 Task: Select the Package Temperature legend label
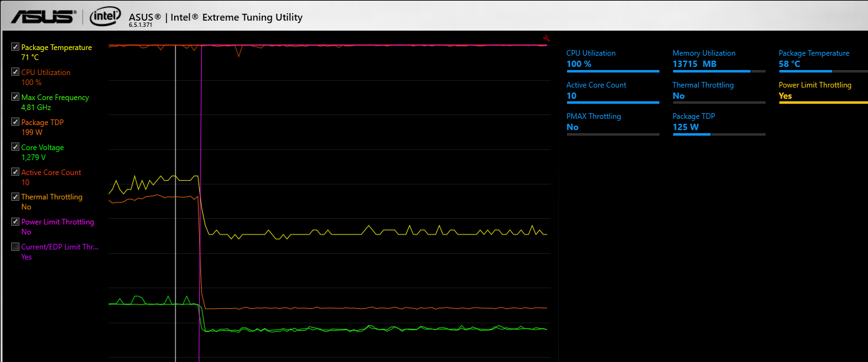(56, 48)
